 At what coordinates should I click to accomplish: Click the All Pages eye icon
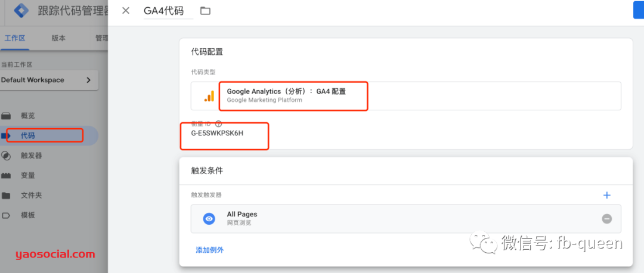pyautogui.click(x=209, y=219)
